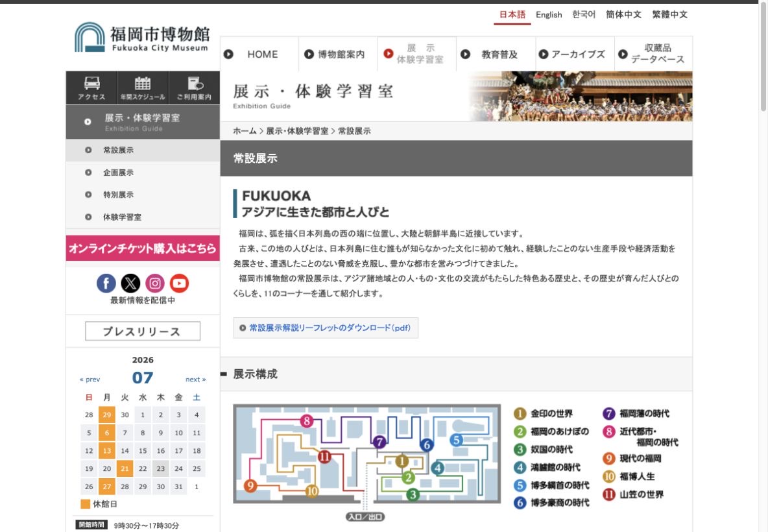The image size is (768, 532).
Task: Select 常設展示 in sidebar menu
Action: [143, 151]
